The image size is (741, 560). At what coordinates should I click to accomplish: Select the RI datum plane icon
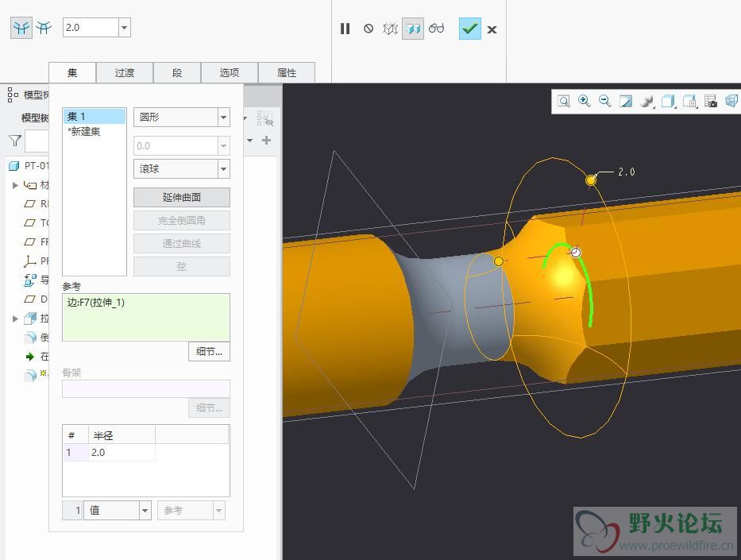29,203
